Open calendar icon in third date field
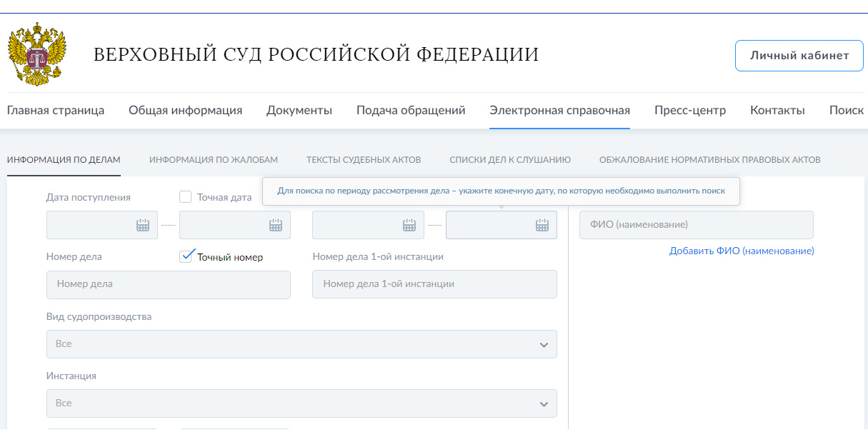868x442 pixels. click(409, 225)
